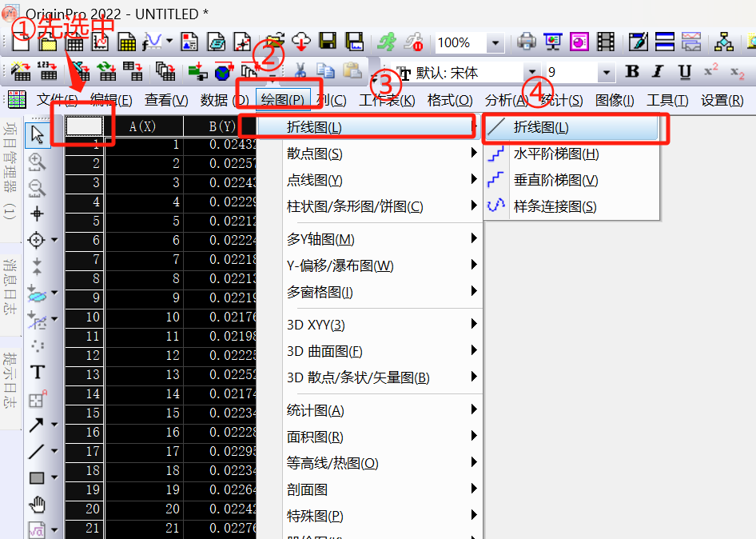Select the Text tool T icon
Screen dimensions: 756x539
37,372
